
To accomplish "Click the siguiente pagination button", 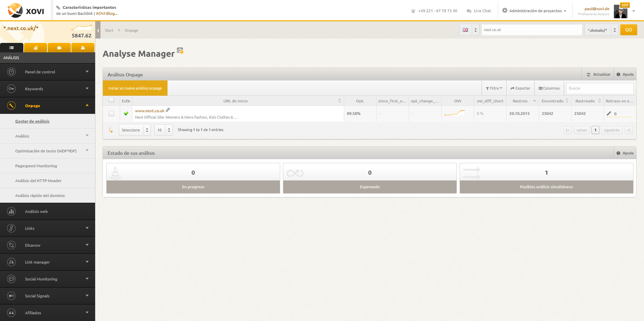I will [612, 130].
